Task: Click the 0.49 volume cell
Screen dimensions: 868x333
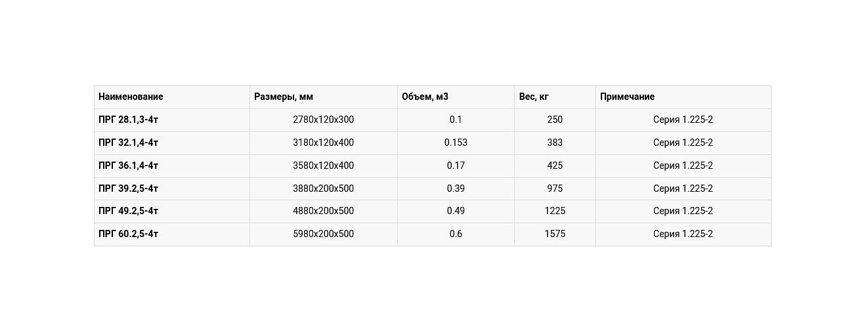Action: tap(456, 211)
